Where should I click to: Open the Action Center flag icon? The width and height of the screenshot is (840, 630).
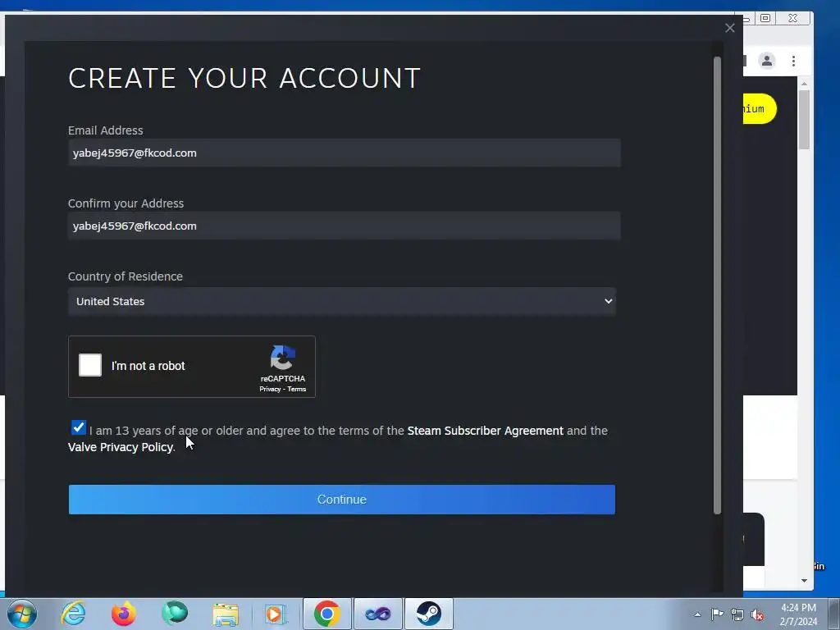pos(717,614)
